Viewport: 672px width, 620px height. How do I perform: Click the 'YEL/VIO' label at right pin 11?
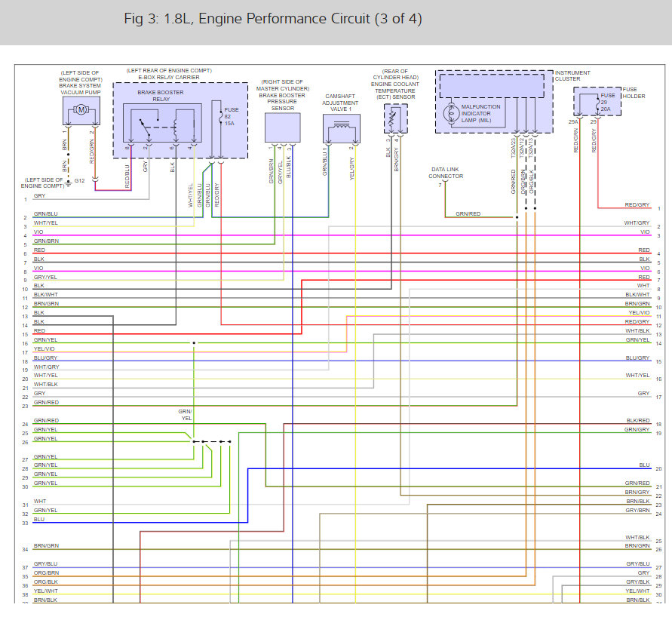click(x=639, y=313)
